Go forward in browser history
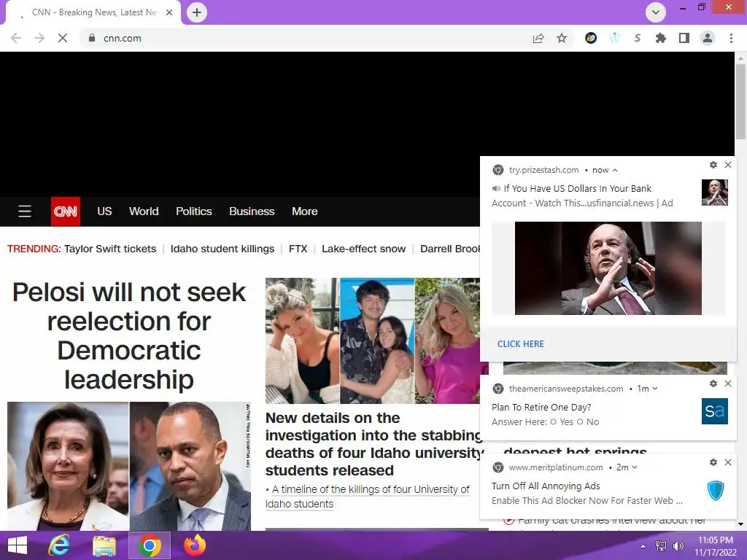747x560 pixels. (39, 38)
